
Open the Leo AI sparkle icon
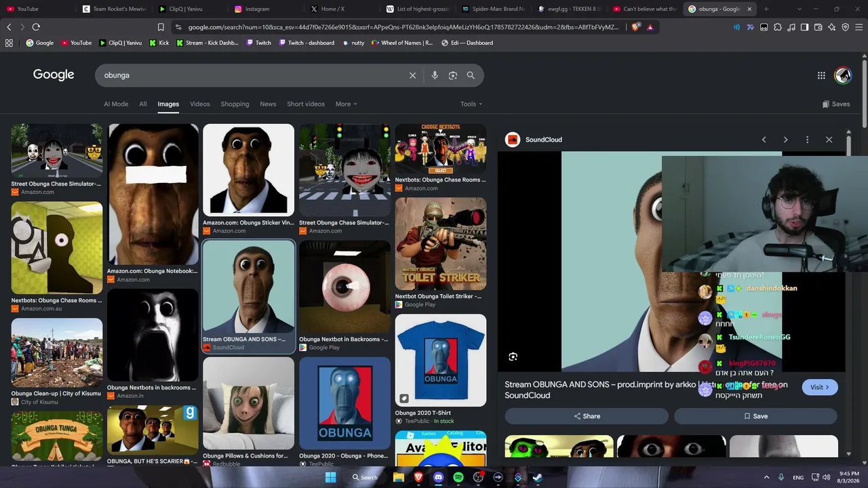coord(832,27)
